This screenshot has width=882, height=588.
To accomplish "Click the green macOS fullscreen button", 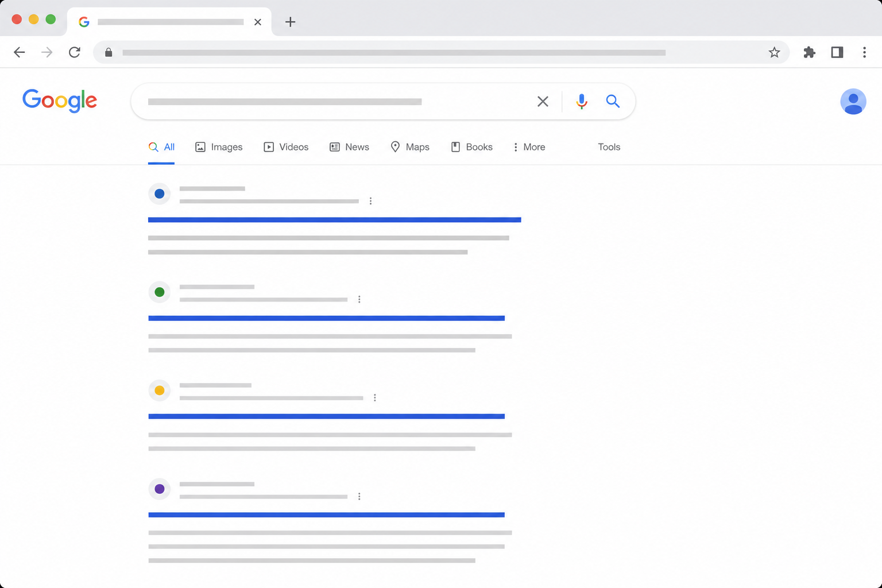I will click(x=51, y=19).
